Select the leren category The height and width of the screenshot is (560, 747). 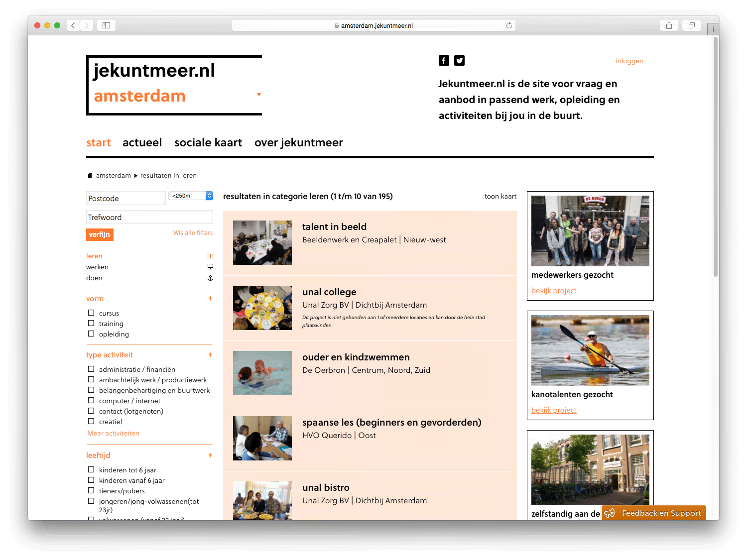click(94, 256)
